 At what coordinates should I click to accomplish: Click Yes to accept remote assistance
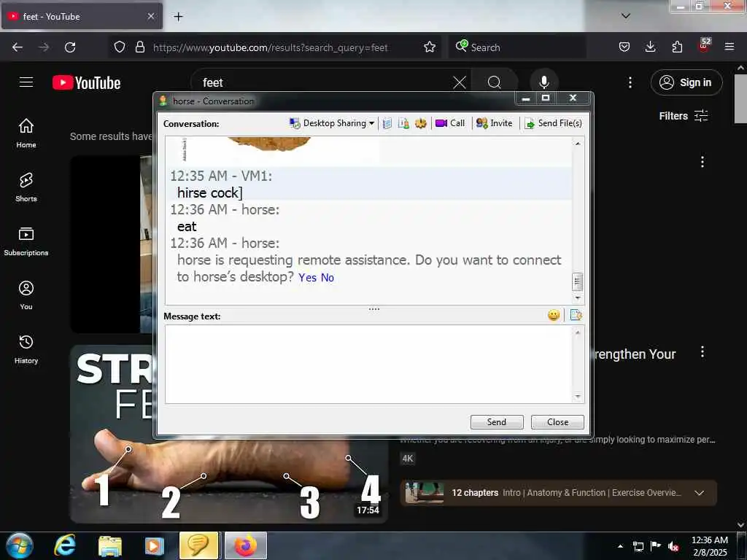(x=307, y=278)
